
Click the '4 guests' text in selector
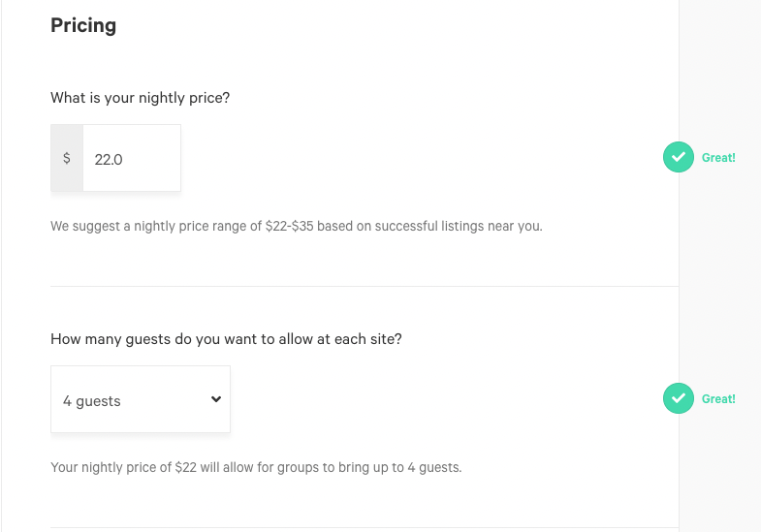tap(92, 401)
